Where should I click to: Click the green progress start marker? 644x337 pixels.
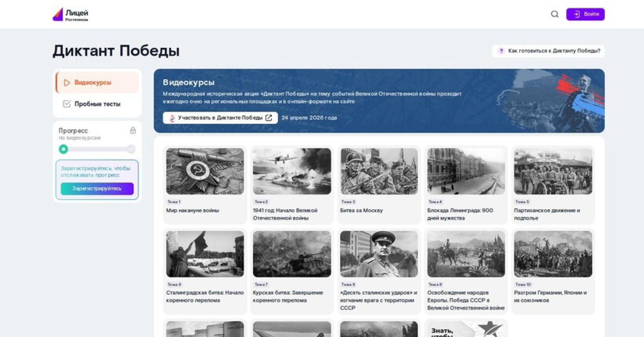pos(63,149)
